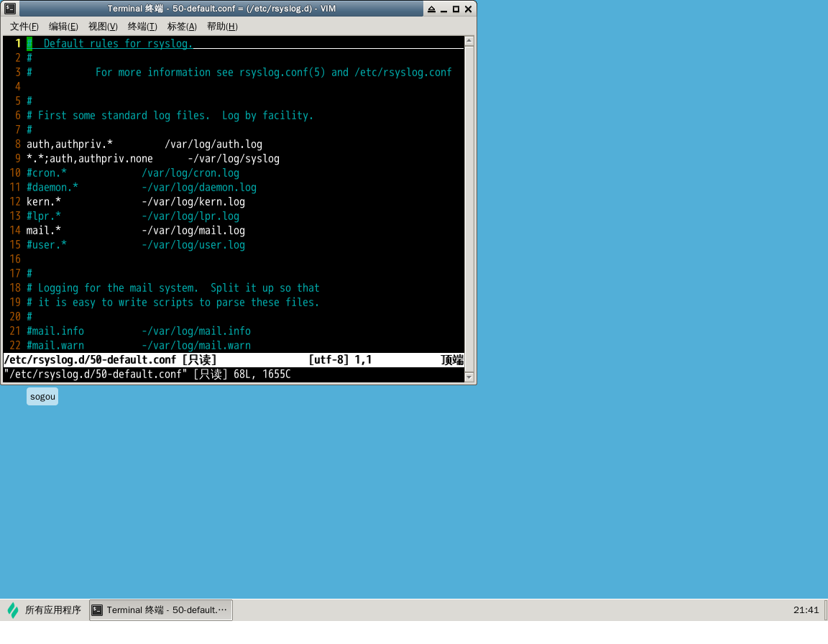Click the terminal icon on the taskbar button
The height and width of the screenshot is (644, 828).
click(x=98, y=610)
